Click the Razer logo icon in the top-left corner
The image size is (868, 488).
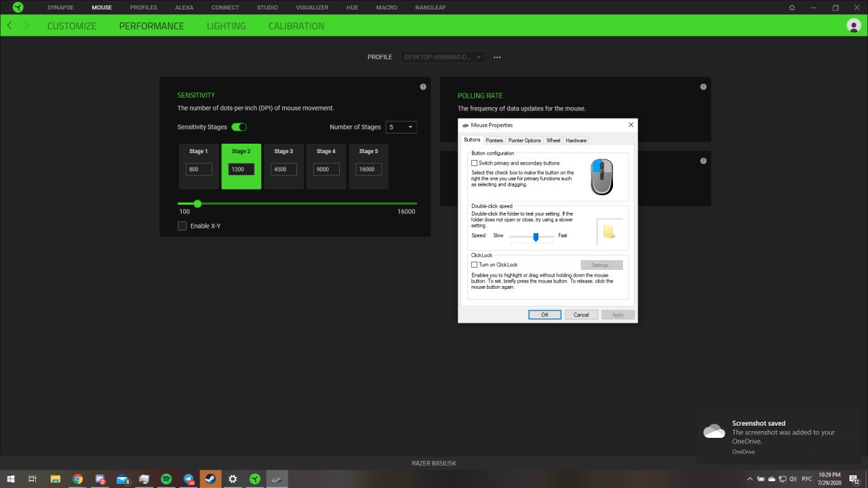[x=18, y=7]
